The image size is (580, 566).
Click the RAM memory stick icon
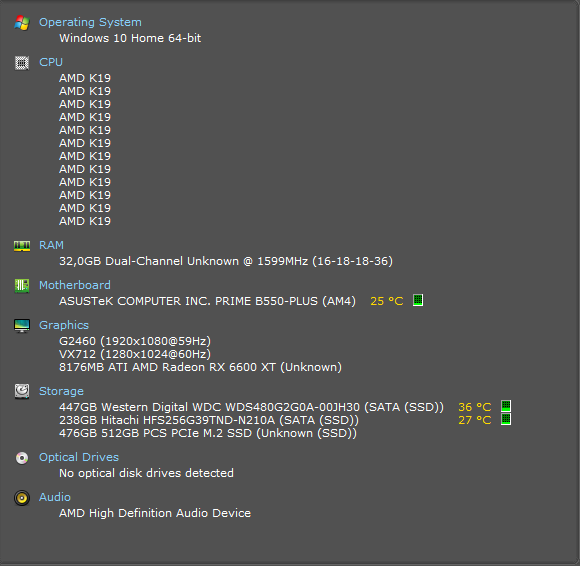[x=22, y=246]
